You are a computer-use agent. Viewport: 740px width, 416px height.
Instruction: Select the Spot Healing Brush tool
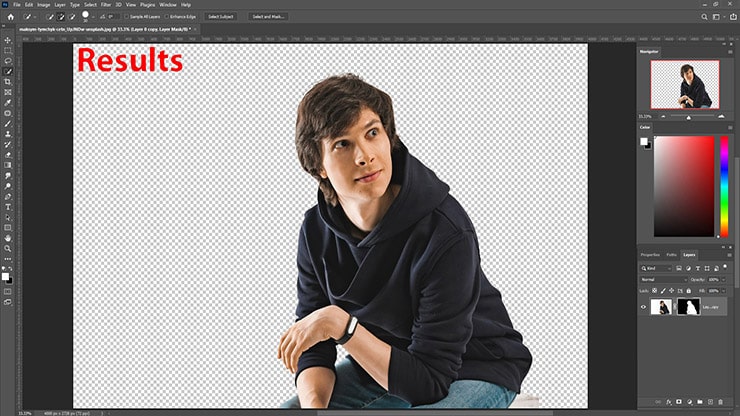(8, 113)
